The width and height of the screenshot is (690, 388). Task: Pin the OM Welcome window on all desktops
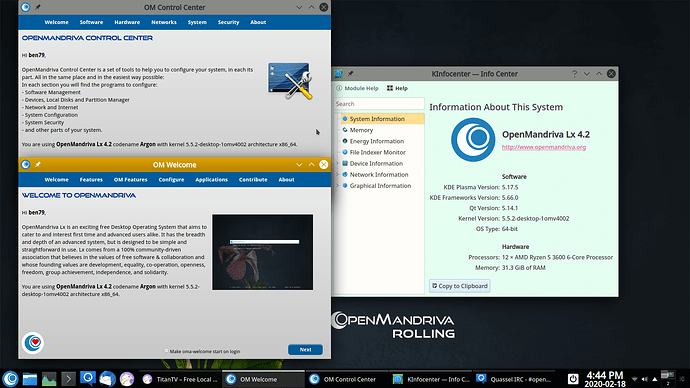pos(38,165)
